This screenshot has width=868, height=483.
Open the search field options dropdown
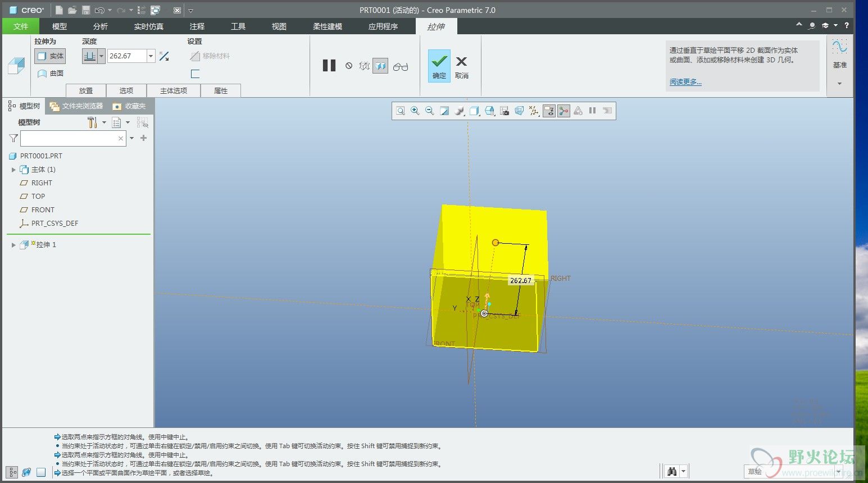(x=132, y=138)
